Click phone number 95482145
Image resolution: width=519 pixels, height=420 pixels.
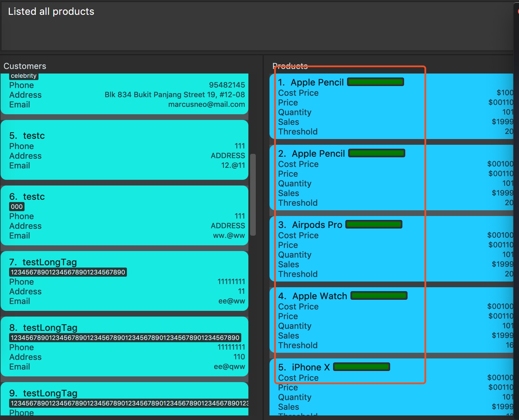(227, 85)
